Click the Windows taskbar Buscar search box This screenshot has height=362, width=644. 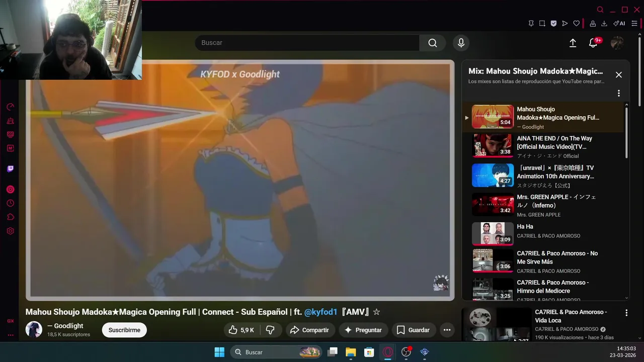(276, 352)
